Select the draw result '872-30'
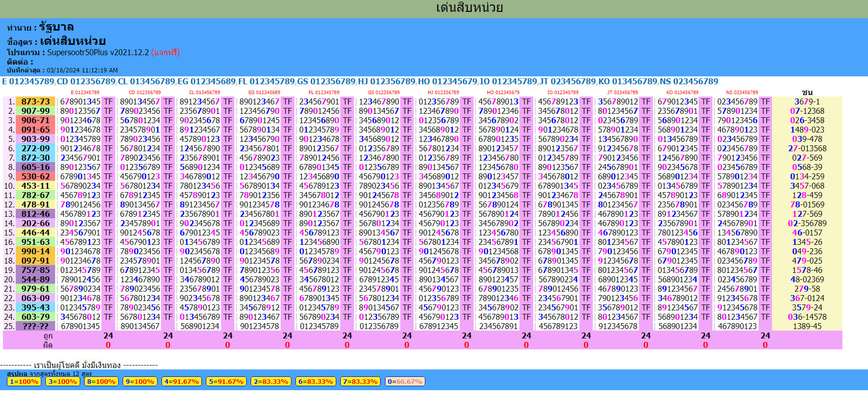This screenshot has width=868, height=402. 35,158
